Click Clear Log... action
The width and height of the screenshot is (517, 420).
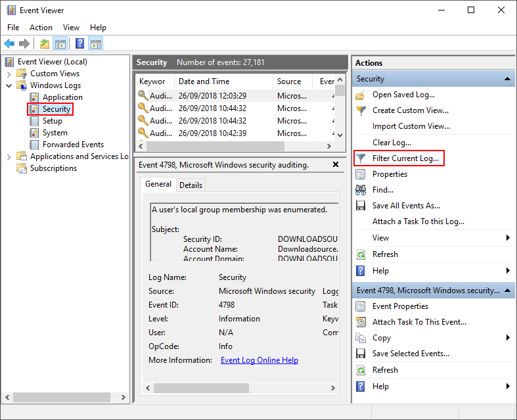[392, 143]
